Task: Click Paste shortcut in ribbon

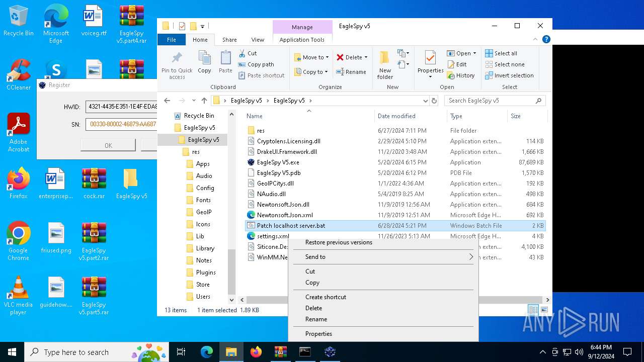Action: 261,75
